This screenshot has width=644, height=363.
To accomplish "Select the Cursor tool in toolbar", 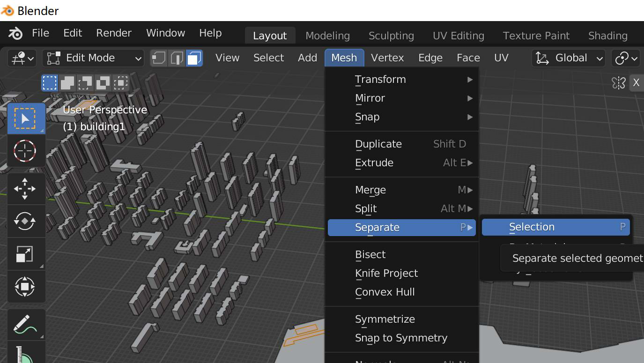I will click(25, 151).
